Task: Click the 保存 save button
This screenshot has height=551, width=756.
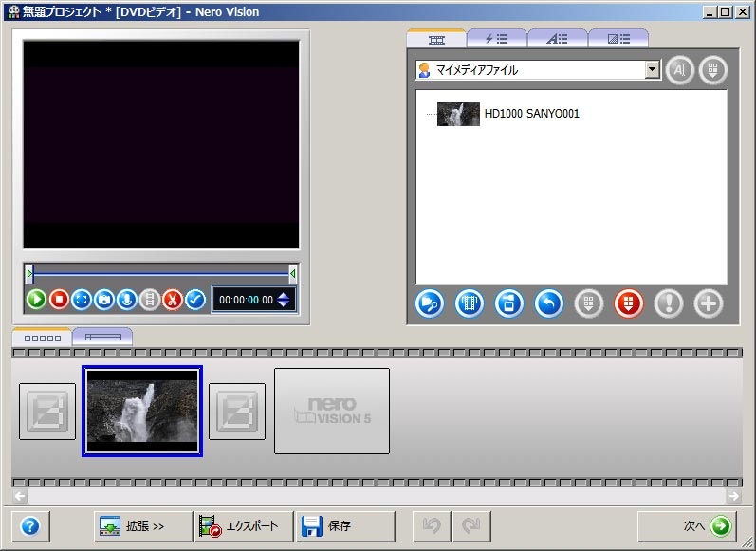Action: click(345, 526)
